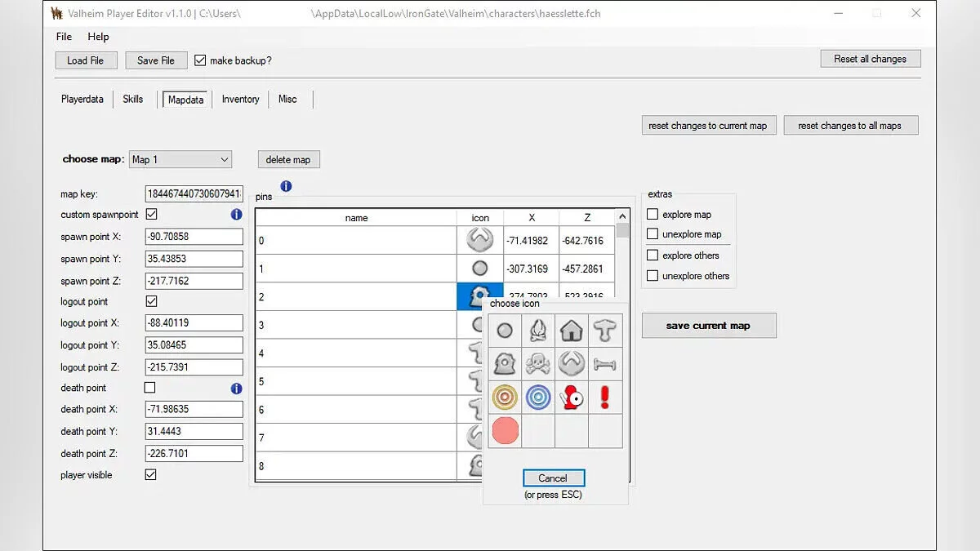Image resolution: width=980 pixels, height=551 pixels.
Task: Choose the house pin icon
Action: (572, 331)
